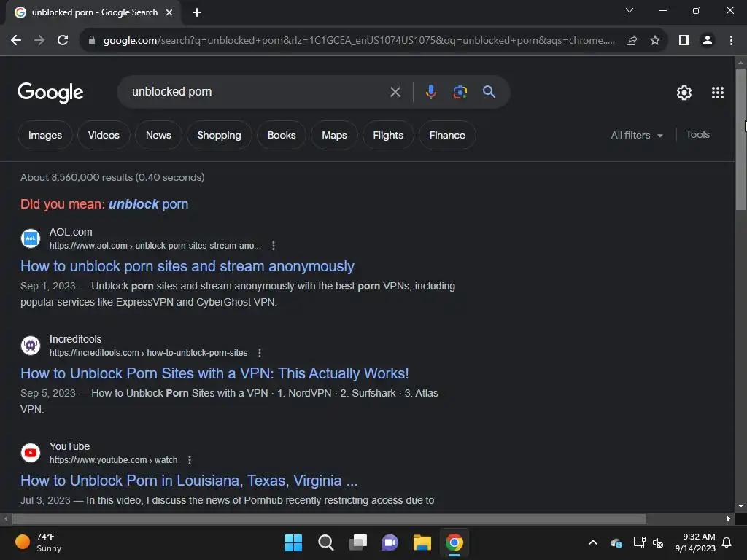Open the side panel icon in Chrome toolbar

pos(684,41)
